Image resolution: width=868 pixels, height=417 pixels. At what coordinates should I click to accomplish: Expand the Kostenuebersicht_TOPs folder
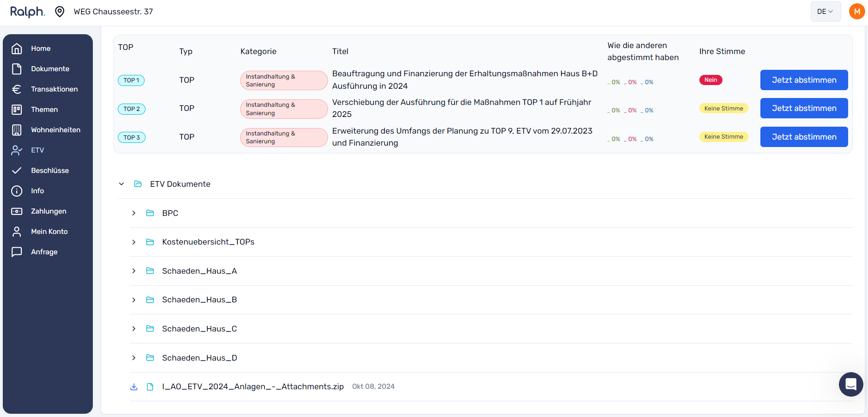134,242
